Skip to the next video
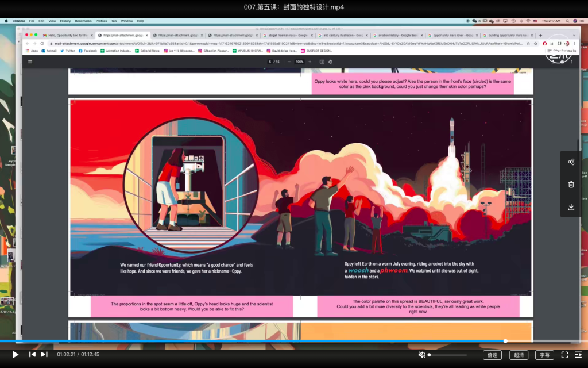 [x=44, y=355]
